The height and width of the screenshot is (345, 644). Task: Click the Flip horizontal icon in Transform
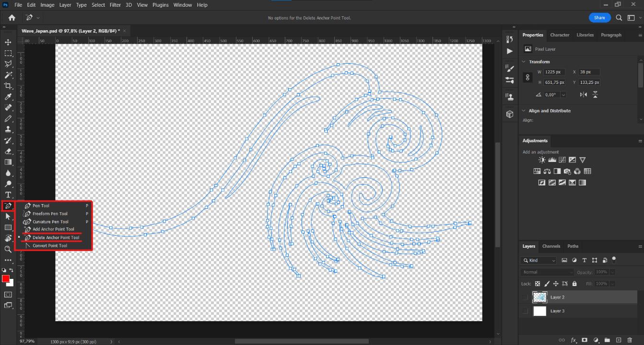(583, 95)
